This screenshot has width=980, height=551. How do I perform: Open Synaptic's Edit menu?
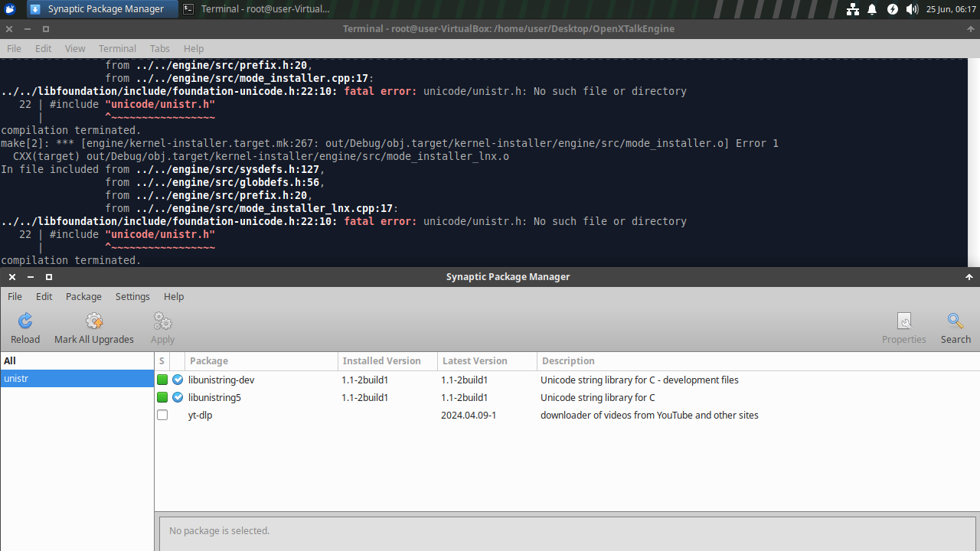point(44,296)
